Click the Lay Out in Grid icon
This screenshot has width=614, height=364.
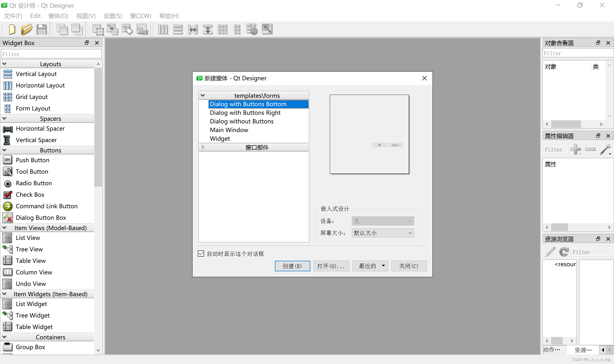(x=222, y=29)
